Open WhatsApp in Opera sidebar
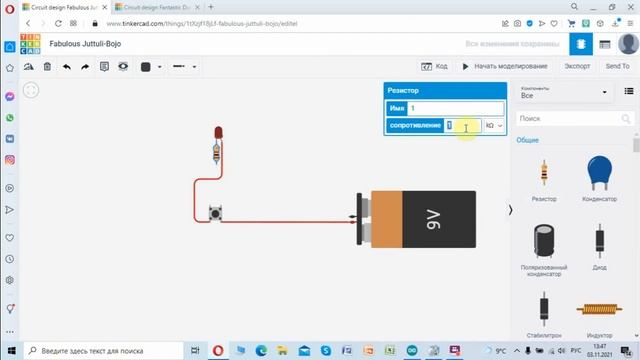The image size is (640, 360). pyautogui.click(x=10, y=118)
